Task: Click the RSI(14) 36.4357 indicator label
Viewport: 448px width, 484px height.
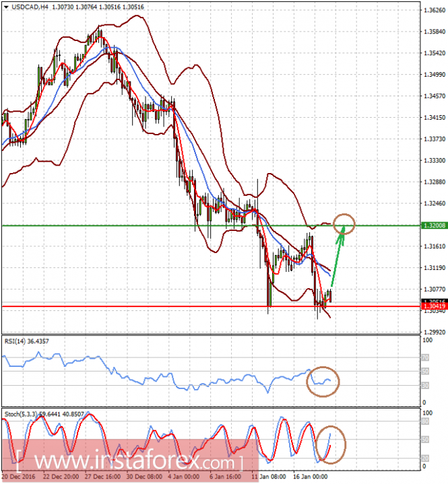Action: pyautogui.click(x=26, y=341)
